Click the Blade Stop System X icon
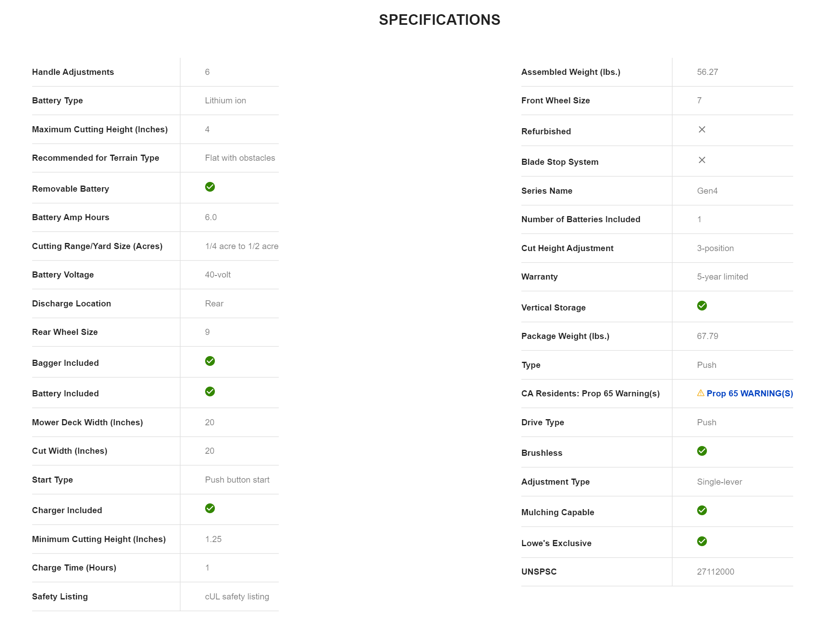Screen dimensions: 840x621 tap(702, 160)
